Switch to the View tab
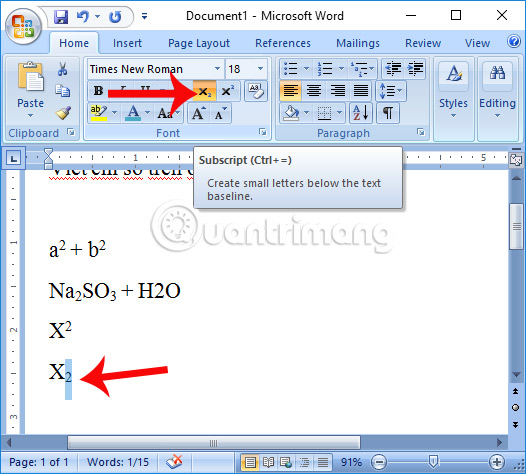Image resolution: width=526 pixels, height=474 pixels. pyautogui.click(x=477, y=43)
